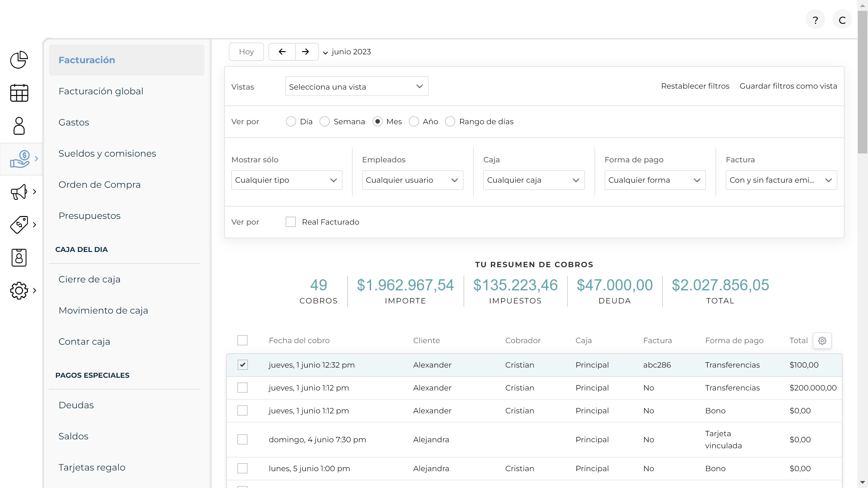Open the calendar grid icon in sidebar
This screenshot has width=868, height=488.
tap(19, 93)
